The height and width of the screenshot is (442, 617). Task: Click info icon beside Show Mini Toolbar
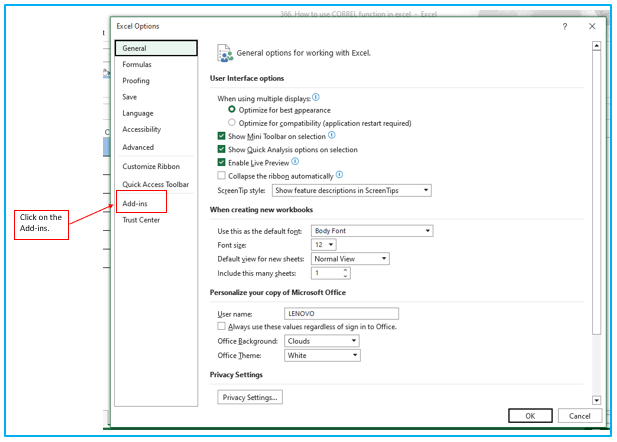[332, 135]
